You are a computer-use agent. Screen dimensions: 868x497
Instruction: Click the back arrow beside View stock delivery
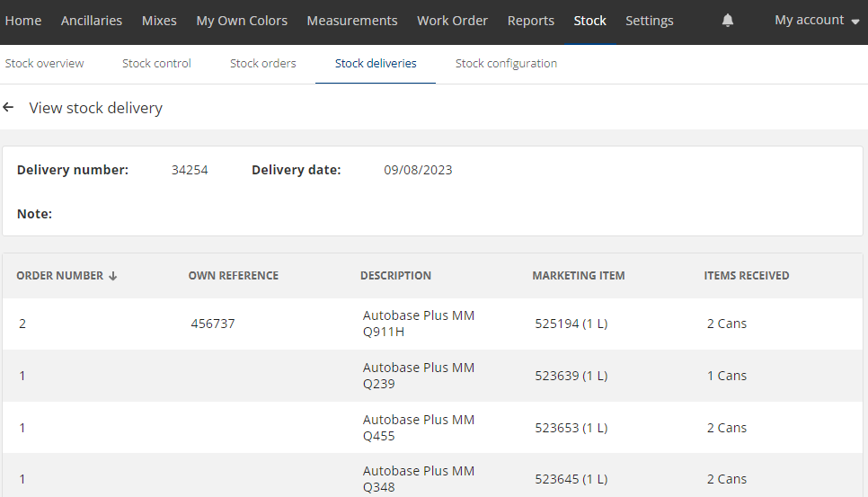(9, 108)
